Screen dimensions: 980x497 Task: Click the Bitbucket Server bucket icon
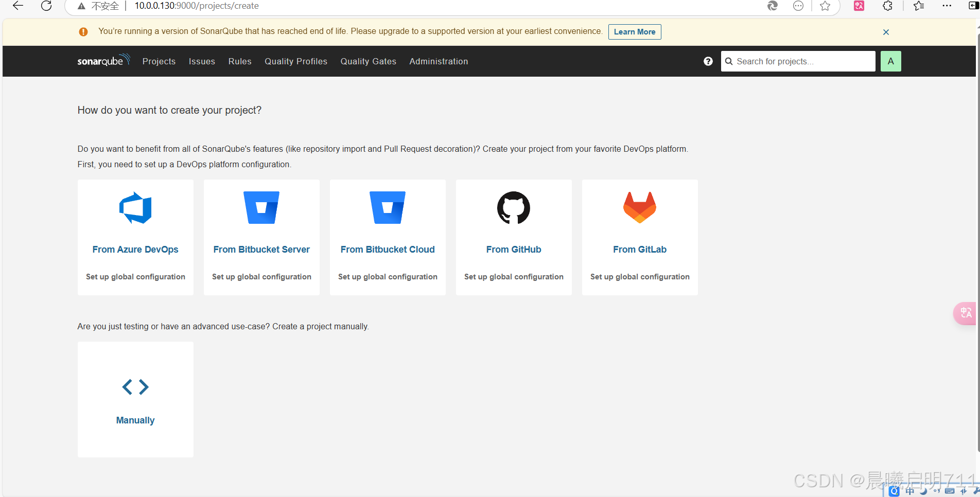tap(261, 208)
